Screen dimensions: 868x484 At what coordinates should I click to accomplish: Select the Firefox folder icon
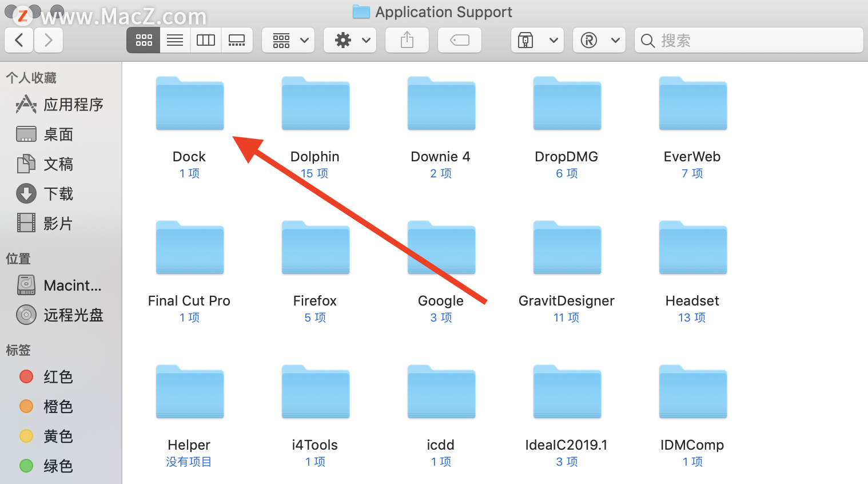click(x=316, y=248)
